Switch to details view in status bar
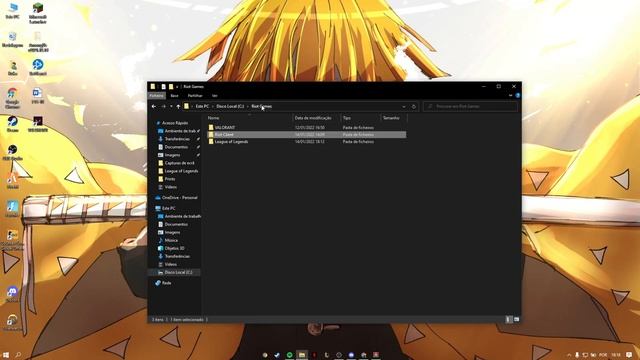The height and width of the screenshot is (360, 640). 509,319
